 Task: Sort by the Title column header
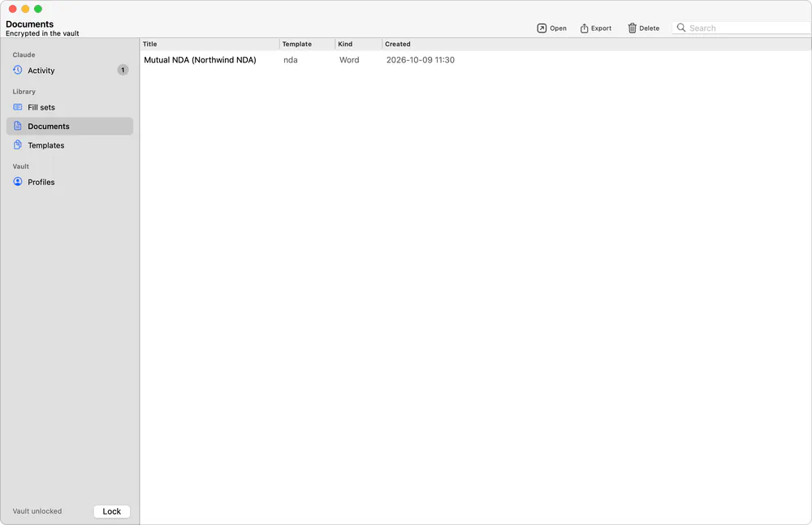pyautogui.click(x=209, y=44)
